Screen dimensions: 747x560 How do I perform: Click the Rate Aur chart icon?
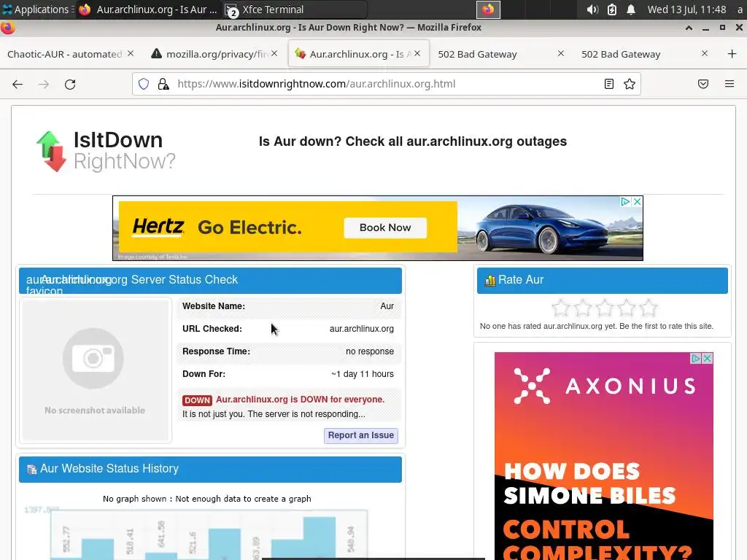pyautogui.click(x=489, y=281)
